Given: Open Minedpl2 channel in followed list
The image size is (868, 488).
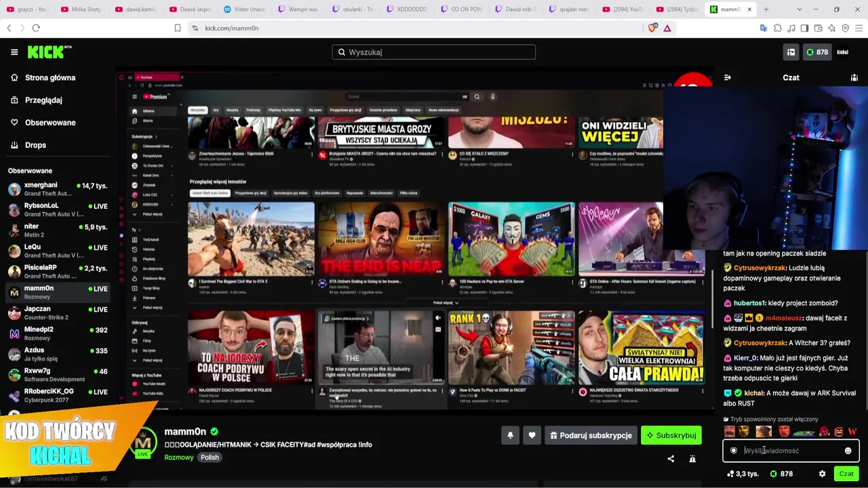Looking at the screenshot, I should [58, 333].
